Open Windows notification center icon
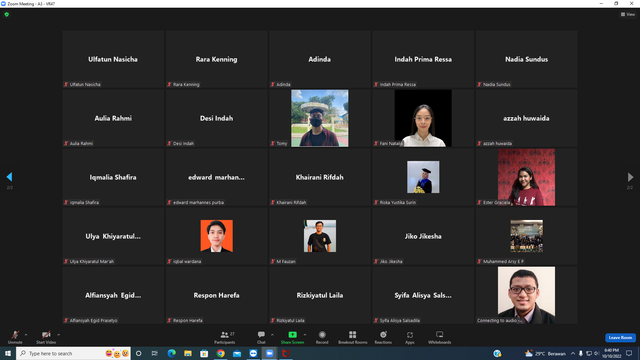 point(629,353)
